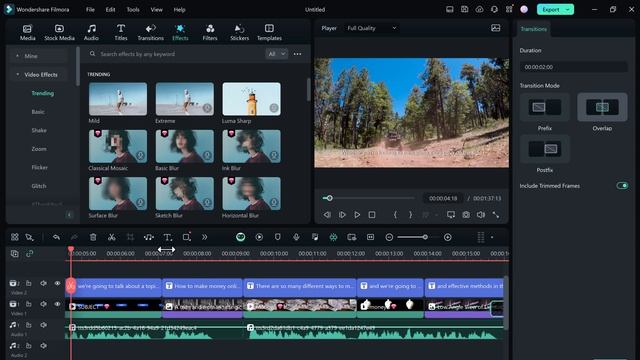The height and width of the screenshot is (360, 640).
Task: Open the Export dropdown arrow
Action: coord(568,9)
